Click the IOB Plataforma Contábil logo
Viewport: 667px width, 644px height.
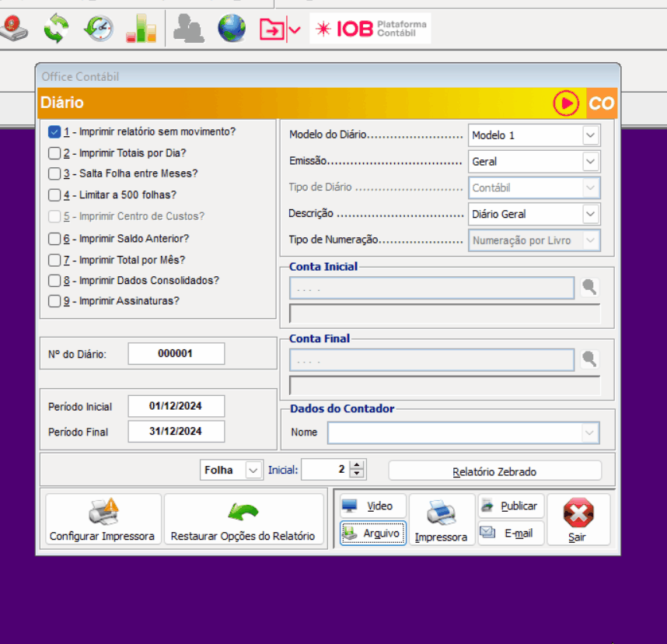click(370, 29)
